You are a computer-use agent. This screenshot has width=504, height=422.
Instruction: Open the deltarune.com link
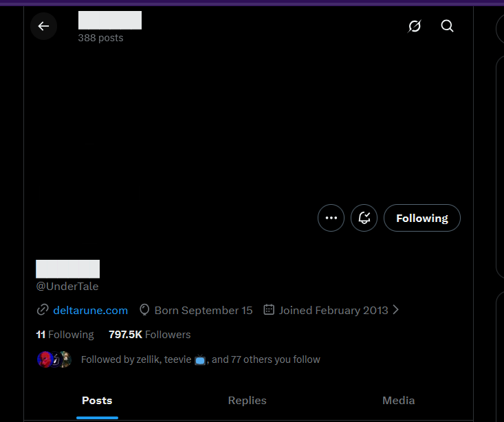tap(90, 310)
